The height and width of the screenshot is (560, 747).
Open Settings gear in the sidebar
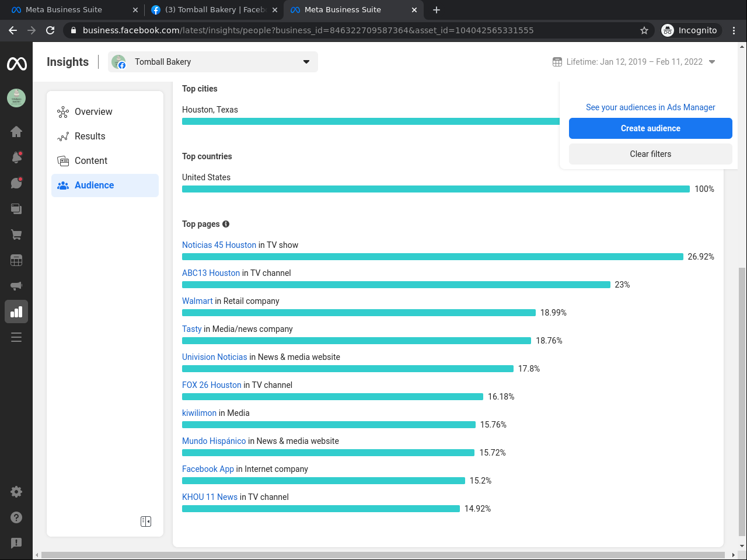pyautogui.click(x=16, y=492)
